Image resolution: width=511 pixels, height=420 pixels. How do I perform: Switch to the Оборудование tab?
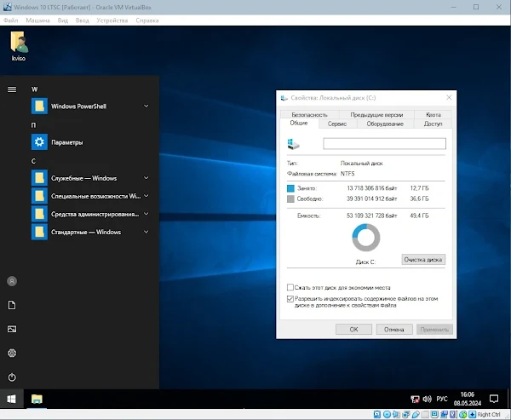[385, 124]
